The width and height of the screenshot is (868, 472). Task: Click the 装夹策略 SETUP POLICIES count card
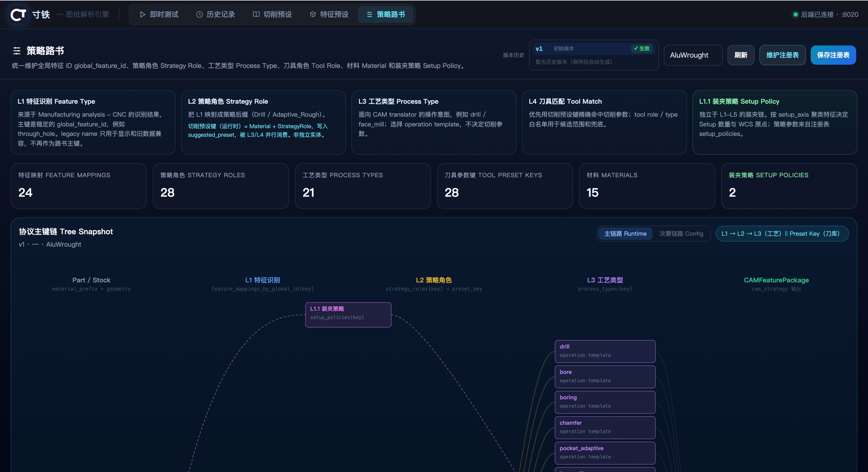(789, 186)
